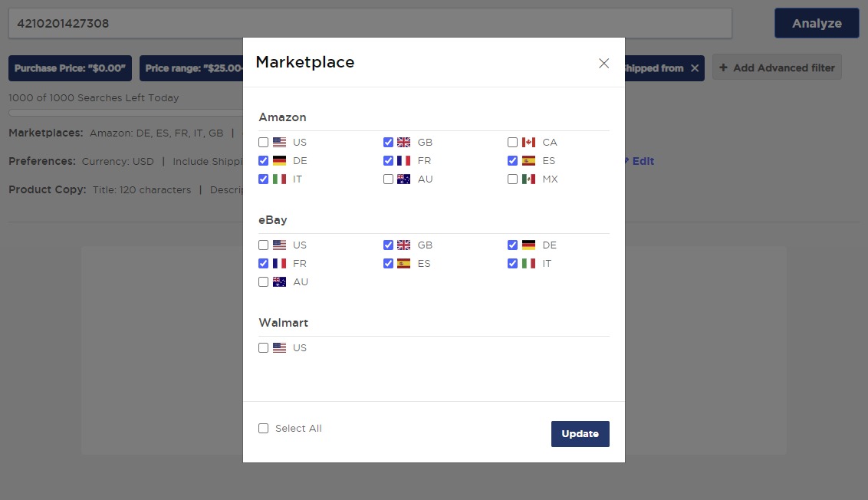
Task: Uncheck the Amazon DE checkbox
Action: pos(263,160)
